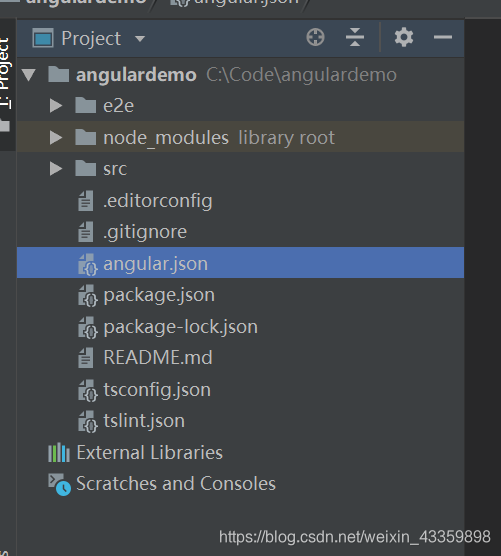This screenshot has width=501, height=556.
Task: Click the e2e folder icon
Action: coord(85,105)
